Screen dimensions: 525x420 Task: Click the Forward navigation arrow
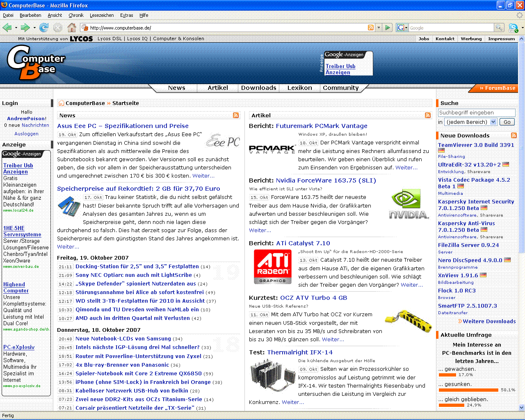25,27
